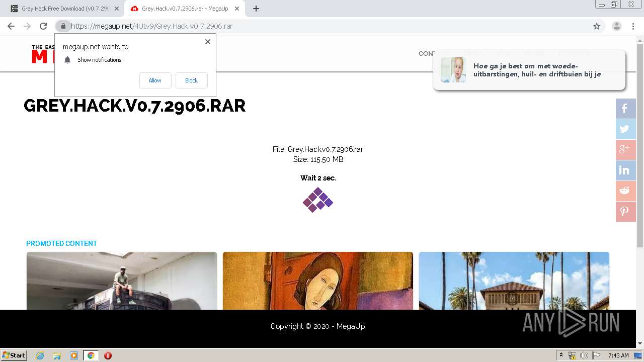
Task: Share the page on Reddit
Action: [626, 191]
